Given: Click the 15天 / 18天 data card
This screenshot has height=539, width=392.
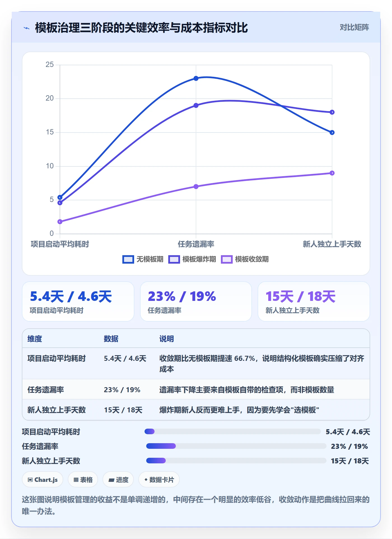Looking at the screenshot, I should click(x=314, y=301).
